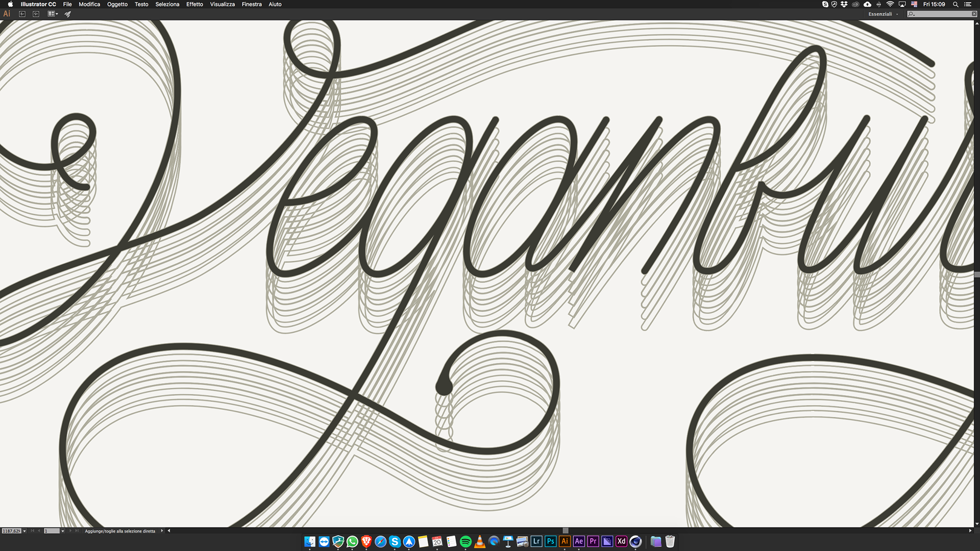
Task: Open Adobe Bridge via the Br icon
Action: coord(22,14)
